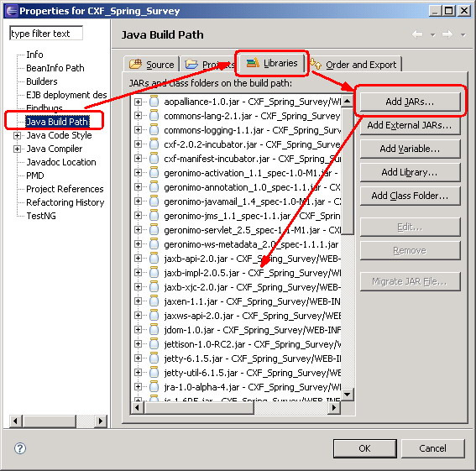Image resolution: width=476 pixels, height=471 pixels.
Task: Click the jar list scroll up arrow
Action: tap(348, 101)
